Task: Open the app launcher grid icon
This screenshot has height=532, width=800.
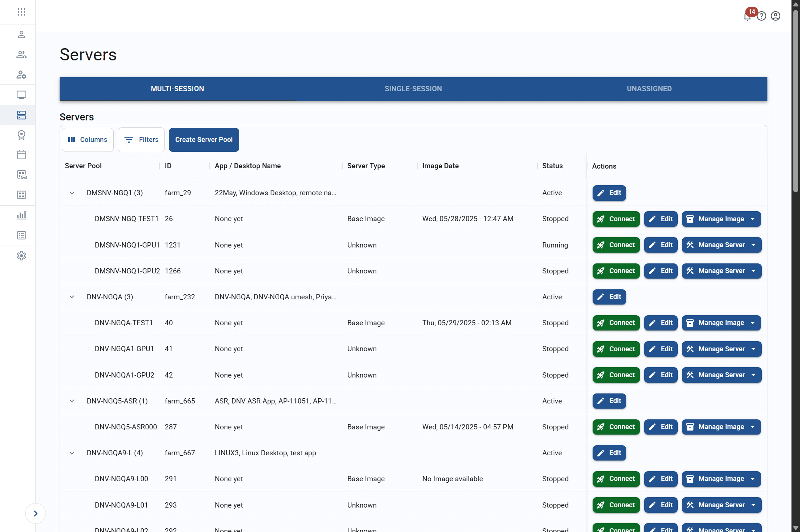Action: [21, 11]
